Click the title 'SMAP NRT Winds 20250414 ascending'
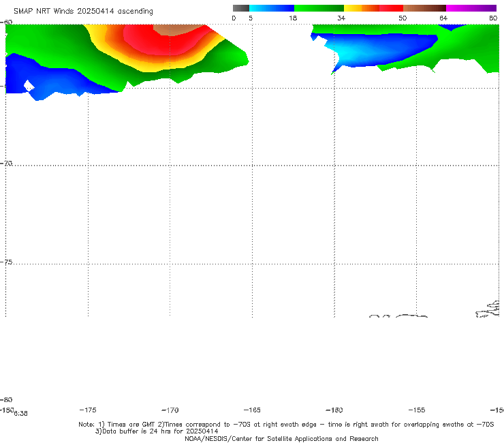 point(83,12)
